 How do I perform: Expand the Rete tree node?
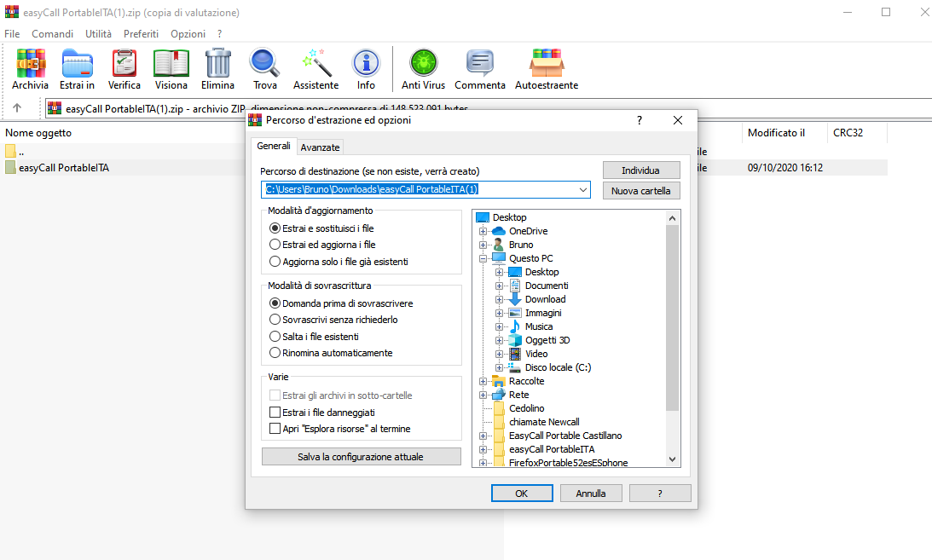[x=483, y=395]
